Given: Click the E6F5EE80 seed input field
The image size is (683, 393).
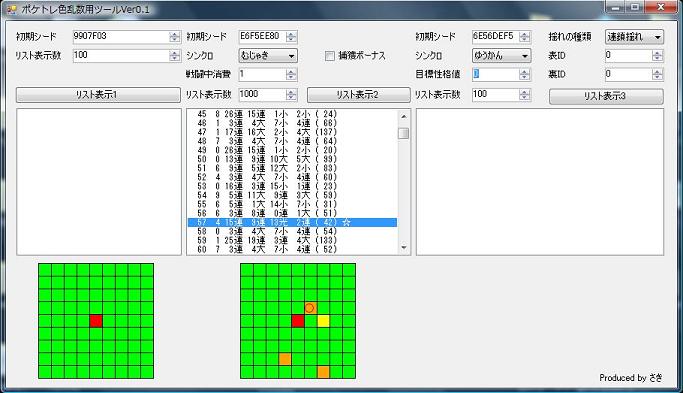Looking at the screenshot, I should pos(263,37).
